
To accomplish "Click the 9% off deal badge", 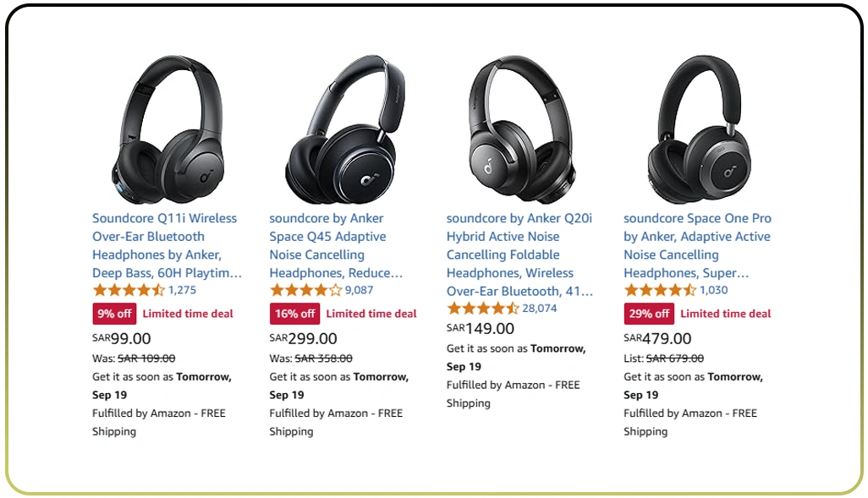I will click(x=114, y=314).
